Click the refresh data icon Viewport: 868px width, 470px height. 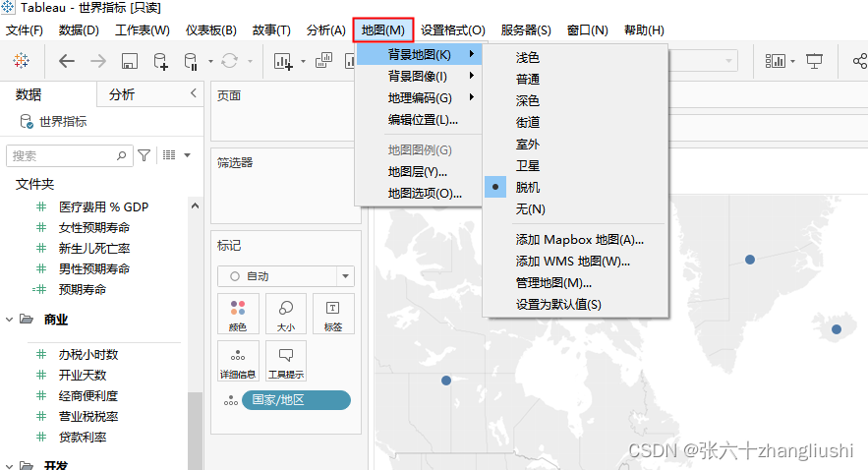tap(229, 61)
